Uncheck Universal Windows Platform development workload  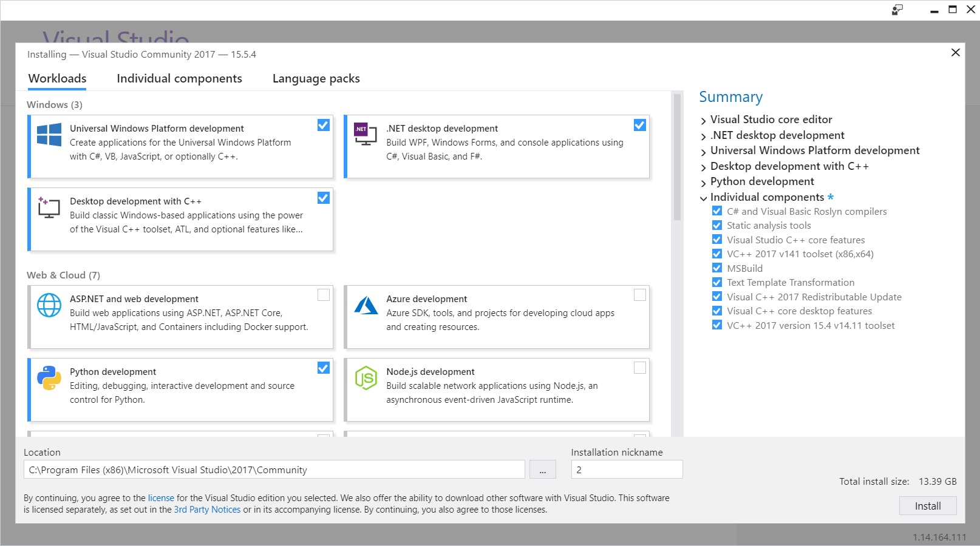click(324, 125)
